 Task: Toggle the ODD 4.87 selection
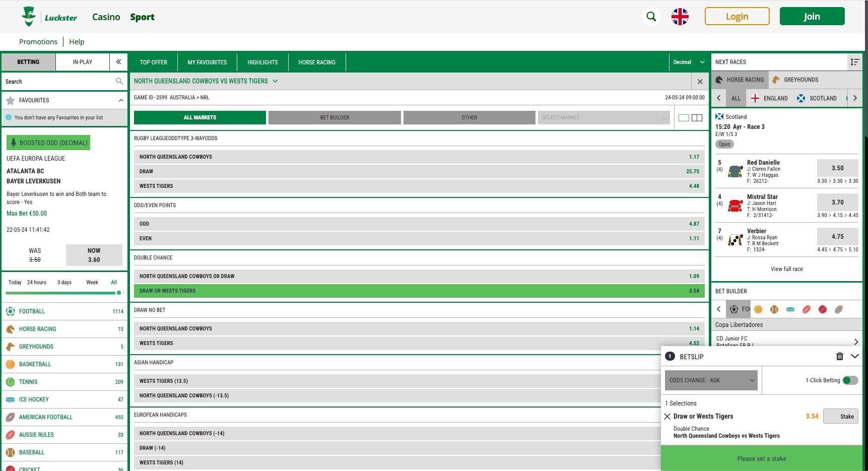pyautogui.click(x=419, y=224)
